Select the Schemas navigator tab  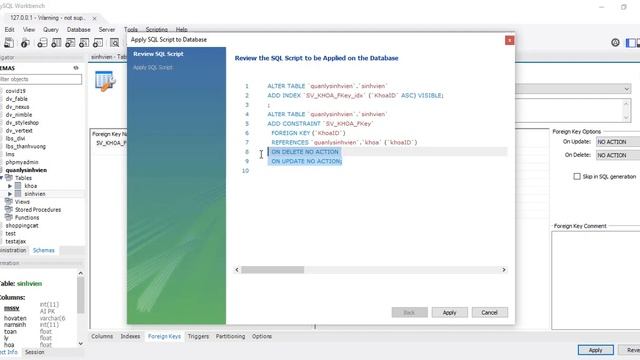click(44, 250)
